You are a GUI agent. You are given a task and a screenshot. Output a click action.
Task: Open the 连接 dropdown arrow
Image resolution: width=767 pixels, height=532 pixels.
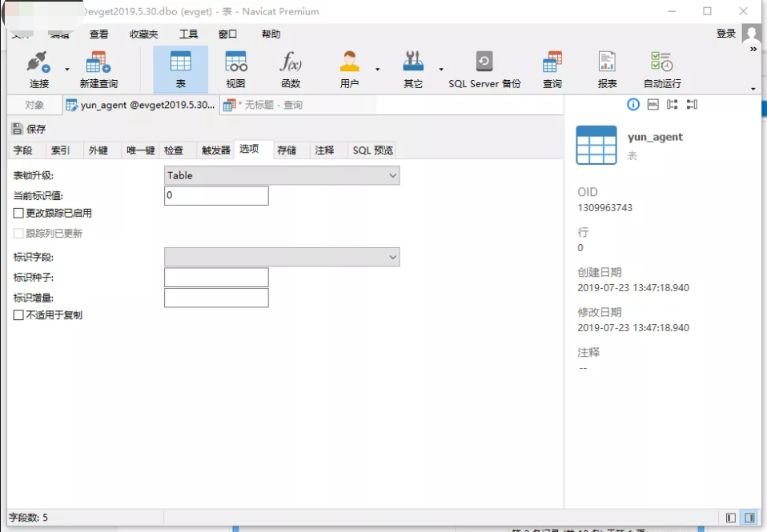point(67,70)
